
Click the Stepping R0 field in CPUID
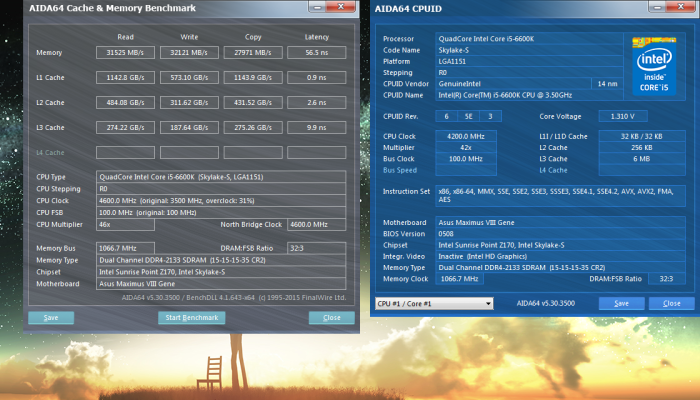click(x=529, y=72)
